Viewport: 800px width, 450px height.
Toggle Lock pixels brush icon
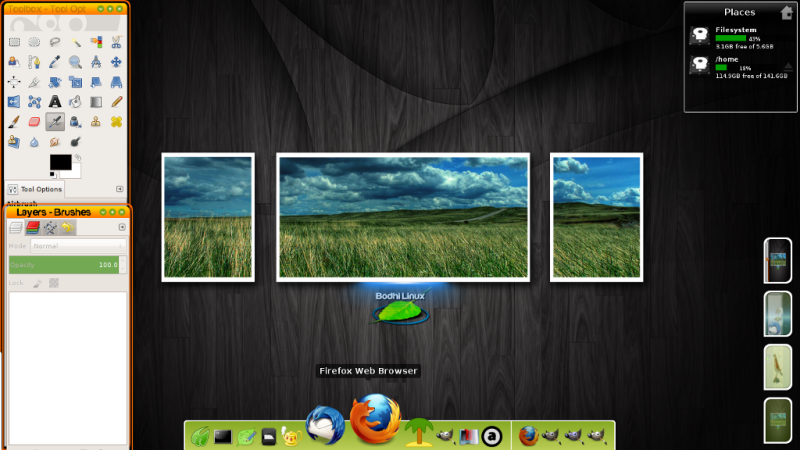[x=37, y=283]
